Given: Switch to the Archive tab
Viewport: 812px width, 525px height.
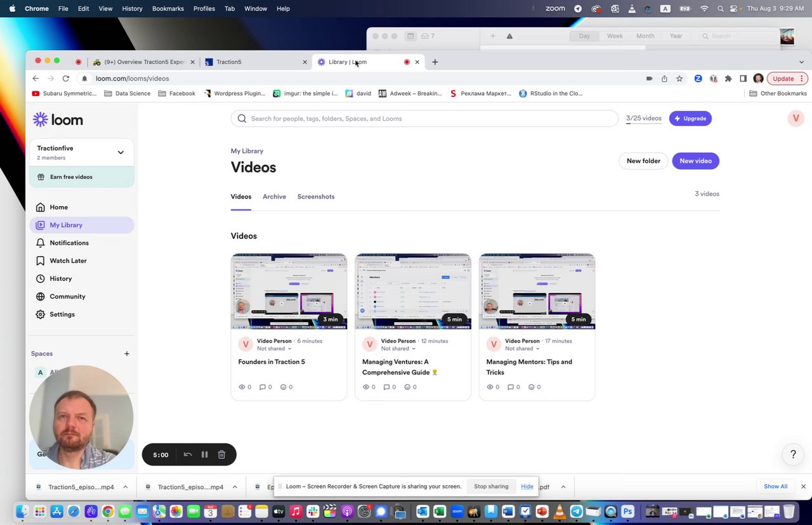Looking at the screenshot, I should pos(274,197).
